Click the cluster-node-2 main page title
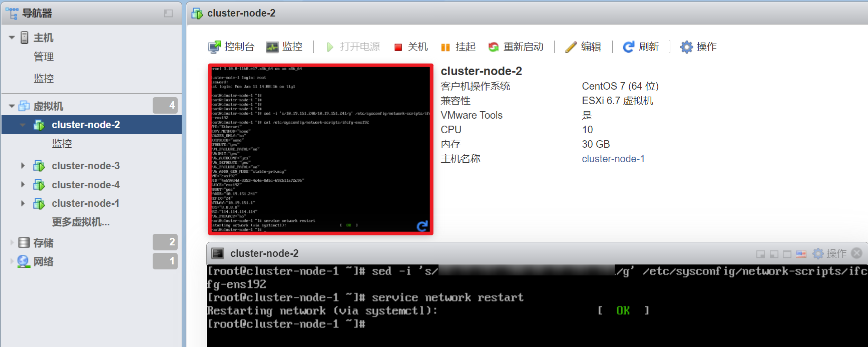Image resolution: width=868 pixels, height=347 pixels. point(241,13)
